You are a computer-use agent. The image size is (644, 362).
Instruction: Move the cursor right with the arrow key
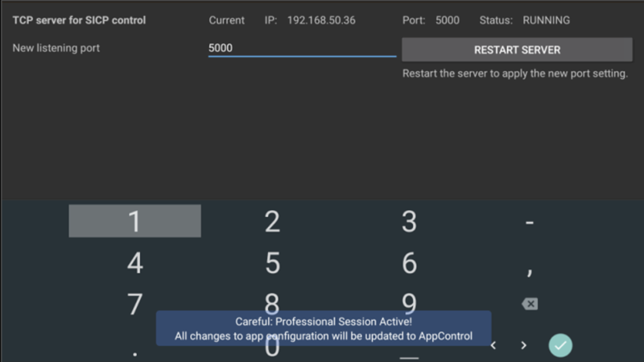coord(523,345)
